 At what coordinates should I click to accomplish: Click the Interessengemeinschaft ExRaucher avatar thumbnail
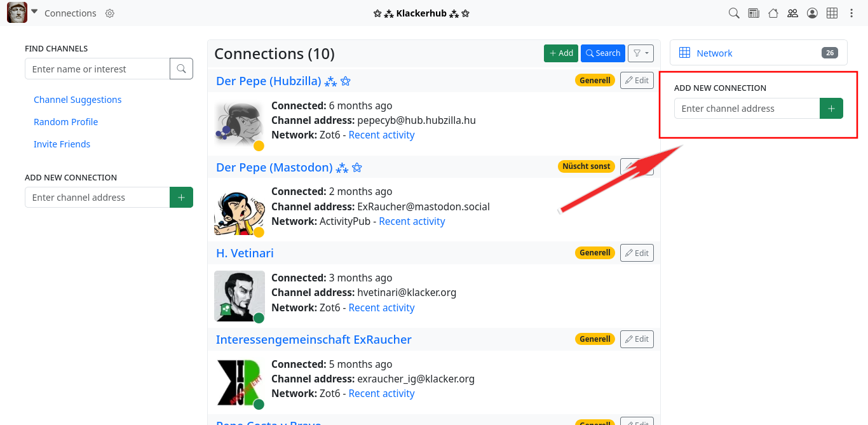pos(240,382)
